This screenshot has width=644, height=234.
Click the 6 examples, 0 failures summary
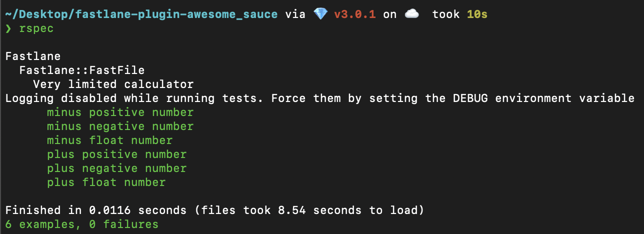82,224
